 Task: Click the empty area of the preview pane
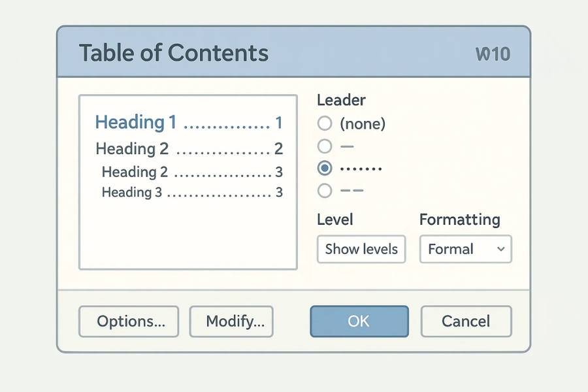coord(188,235)
